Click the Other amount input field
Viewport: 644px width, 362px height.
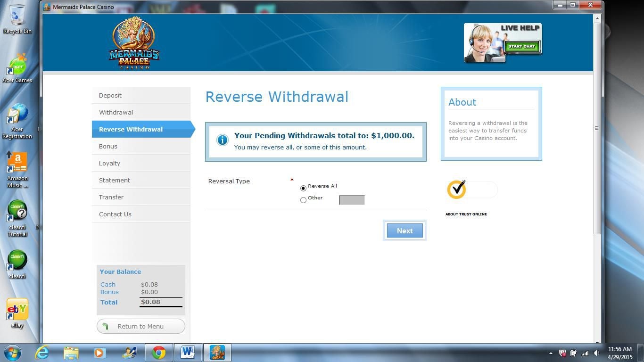click(352, 200)
